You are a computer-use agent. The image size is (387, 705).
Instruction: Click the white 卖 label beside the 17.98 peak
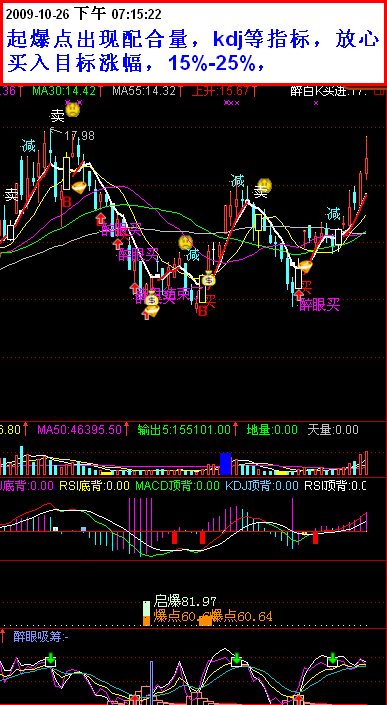(57, 116)
